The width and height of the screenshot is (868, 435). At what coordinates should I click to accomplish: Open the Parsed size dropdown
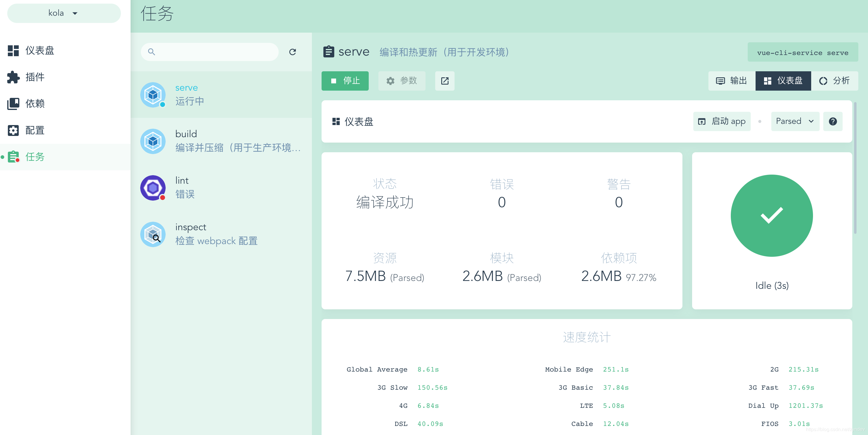795,121
